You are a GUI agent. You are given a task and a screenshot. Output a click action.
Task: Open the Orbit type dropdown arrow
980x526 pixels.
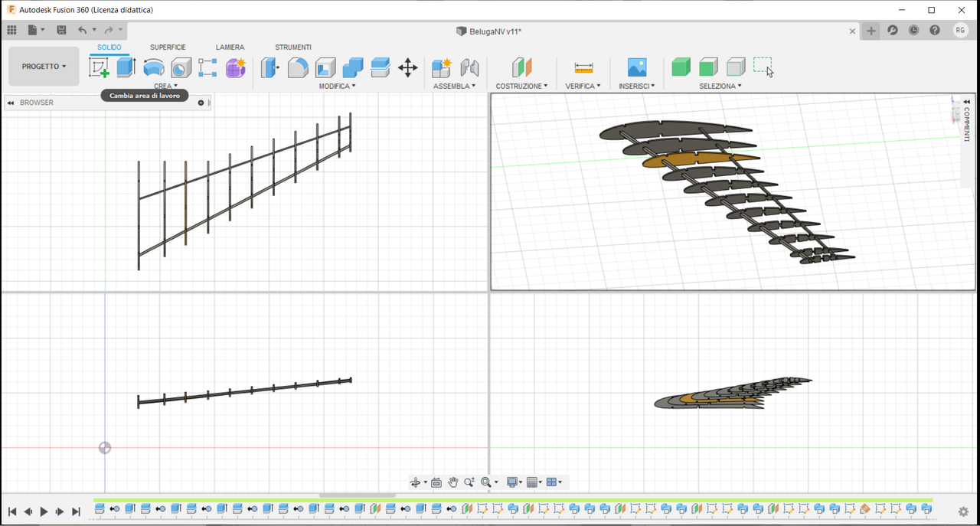[x=426, y=482]
